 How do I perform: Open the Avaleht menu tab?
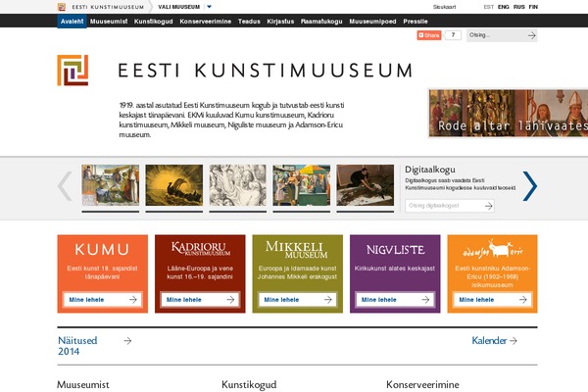click(72, 22)
